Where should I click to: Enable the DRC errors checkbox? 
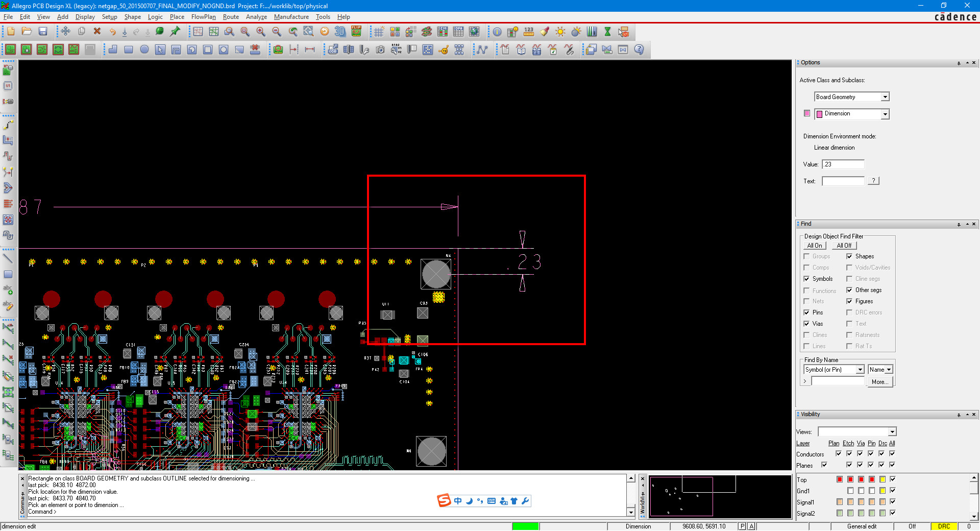[849, 312]
